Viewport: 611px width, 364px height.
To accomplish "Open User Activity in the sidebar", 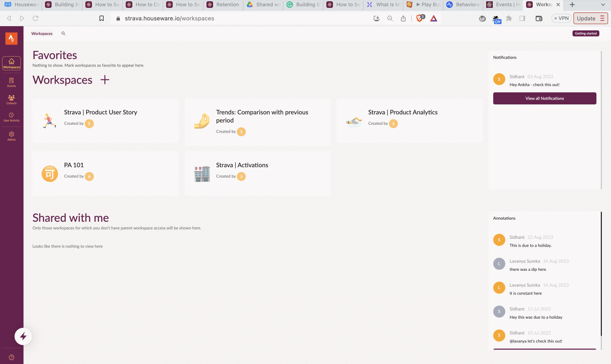I will point(11,117).
